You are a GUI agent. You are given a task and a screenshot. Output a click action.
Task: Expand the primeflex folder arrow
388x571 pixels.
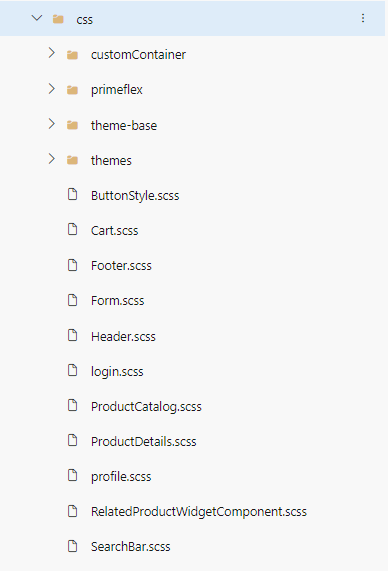pos(52,88)
